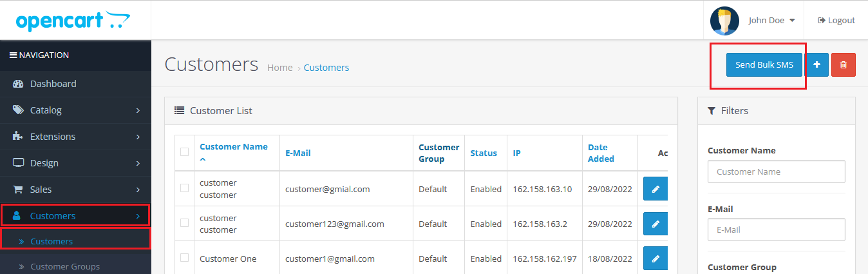Click the Send Bulk SMS button

pyautogui.click(x=764, y=64)
